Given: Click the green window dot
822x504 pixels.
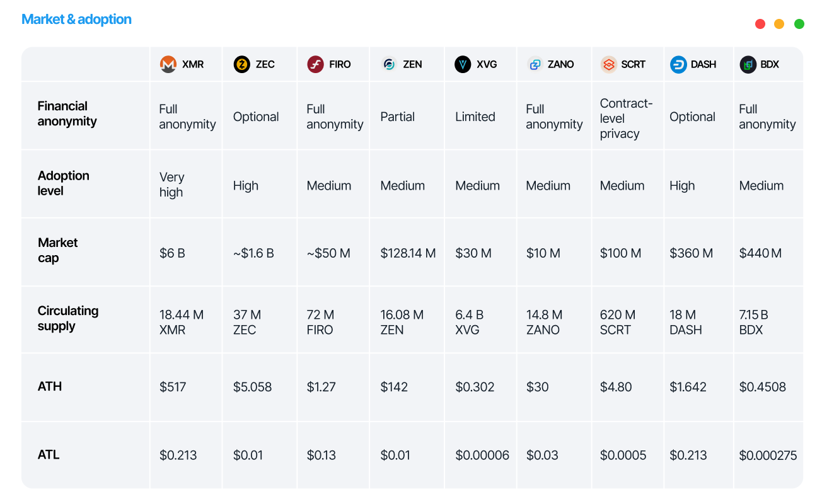Looking at the screenshot, I should click(x=799, y=24).
